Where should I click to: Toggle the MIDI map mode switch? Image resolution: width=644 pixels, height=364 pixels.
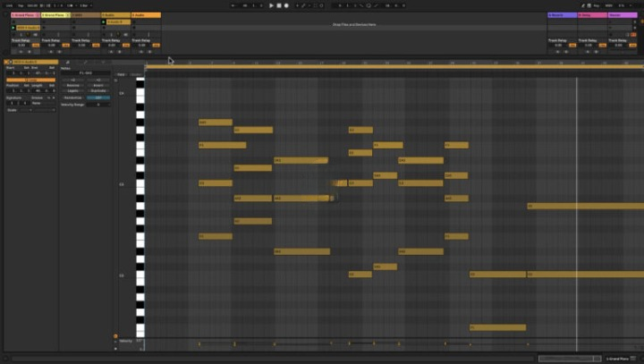click(x=609, y=5)
